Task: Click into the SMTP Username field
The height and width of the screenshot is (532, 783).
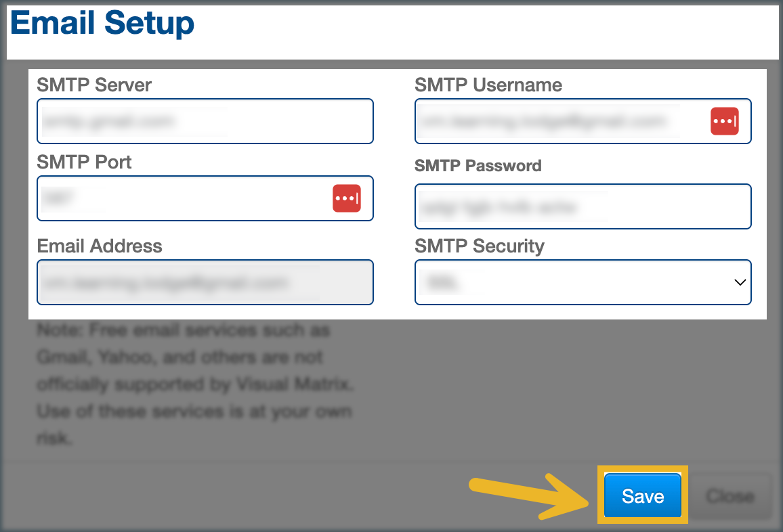Action: (559, 121)
